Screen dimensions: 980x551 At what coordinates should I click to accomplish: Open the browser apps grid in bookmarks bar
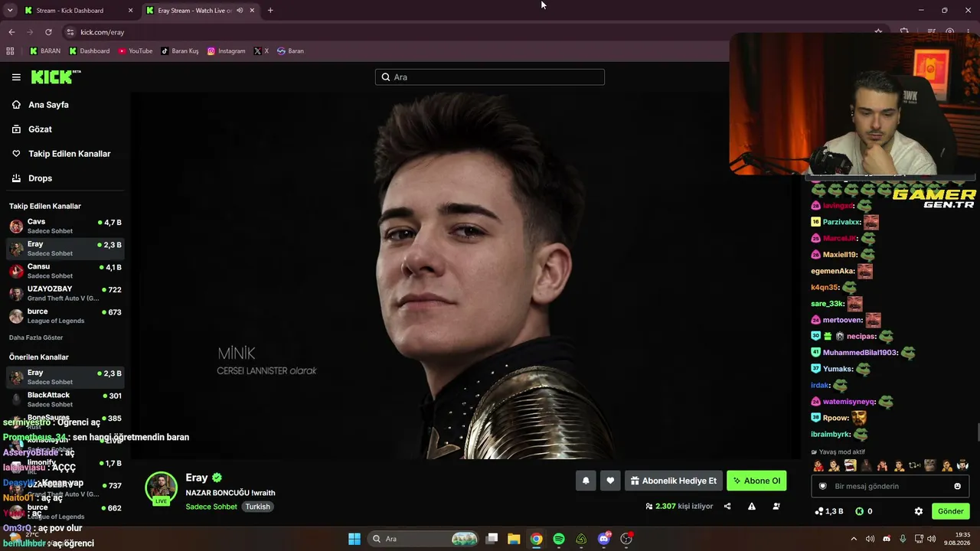[10, 51]
